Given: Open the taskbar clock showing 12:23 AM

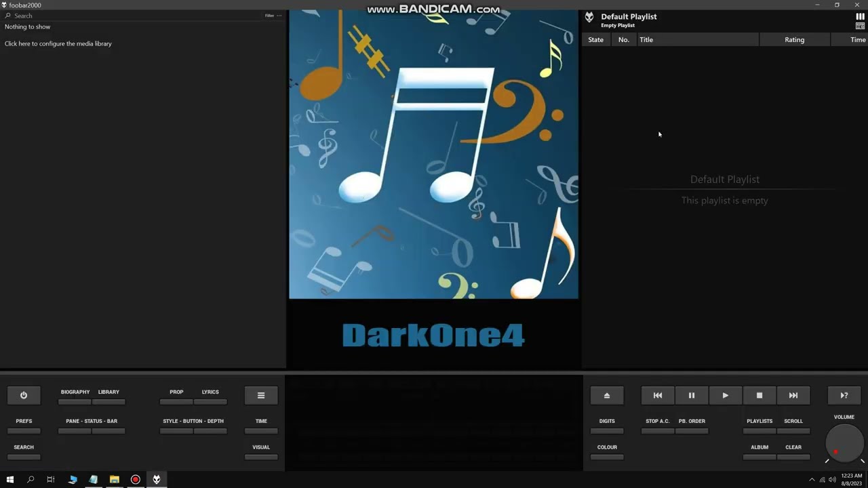Looking at the screenshot, I should pyautogui.click(x=851, y=480).
